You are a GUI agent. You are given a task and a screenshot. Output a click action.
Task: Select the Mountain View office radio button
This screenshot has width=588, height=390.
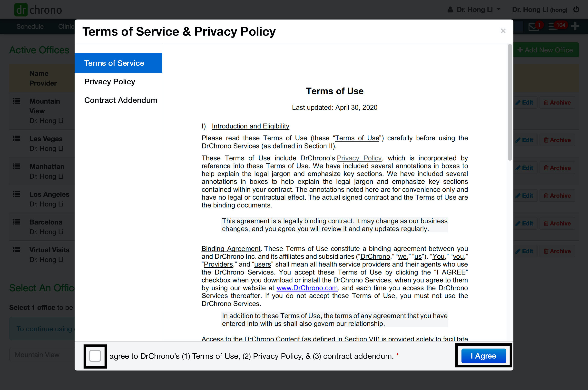[37, 354]
